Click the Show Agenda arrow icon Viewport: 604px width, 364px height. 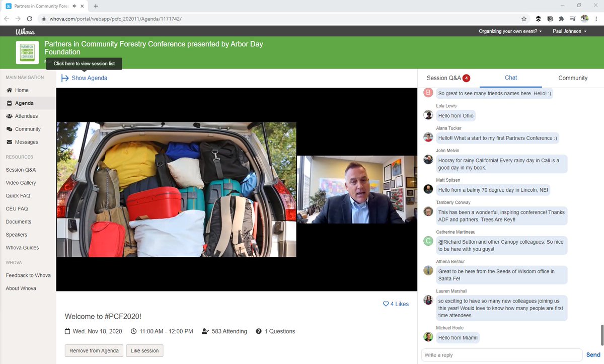[x=65, y=78]
